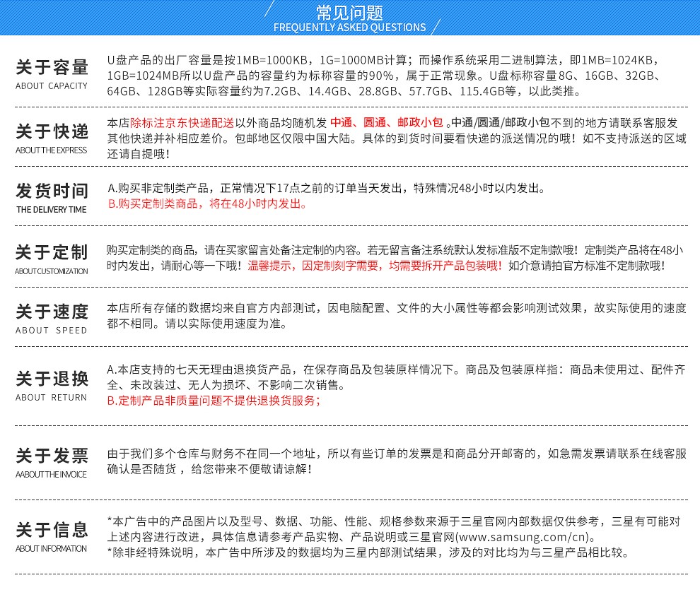The image size is (700, 597).
Task: Click 'ABOUT SPEED' label
Action: pos(52,330)
